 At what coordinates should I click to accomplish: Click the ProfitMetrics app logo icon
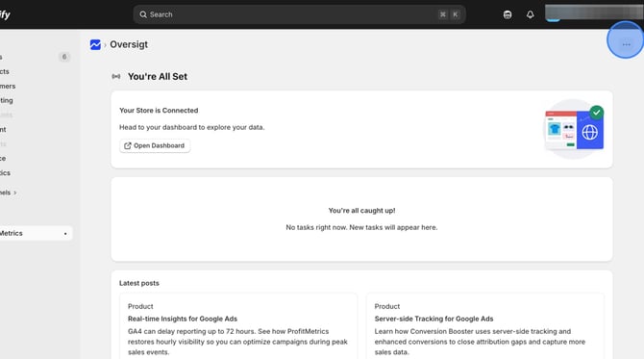click(x=95, y=44)
